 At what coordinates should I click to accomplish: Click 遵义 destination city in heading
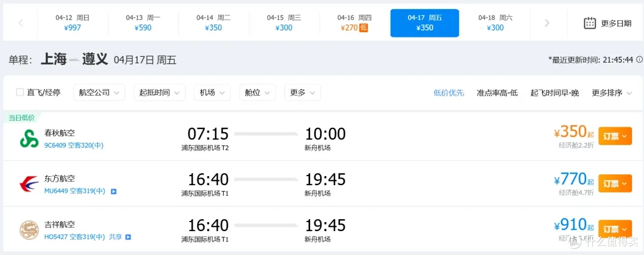coord(95,60)
